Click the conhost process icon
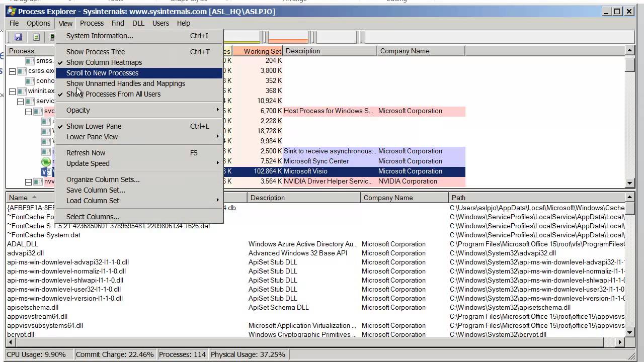This screenshot has width=644, height=362. 29,81
